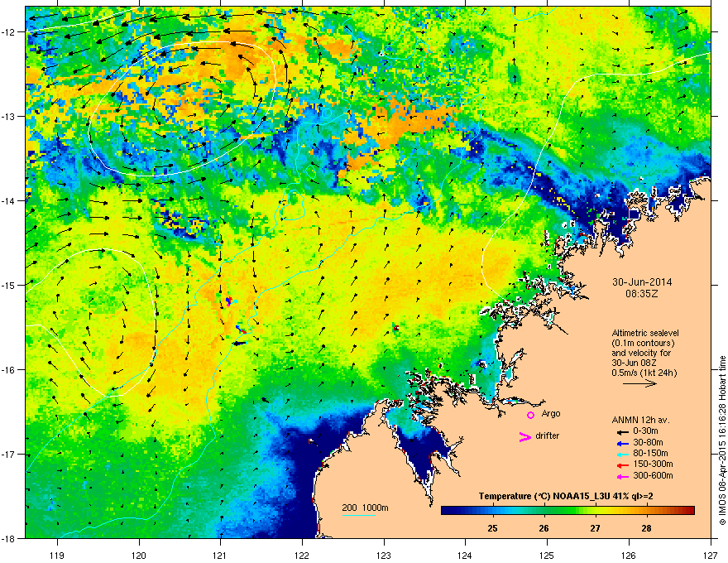This screenshot has width=728, height=563.
Task: Click the 0.5m/s velocity scale arrow
Action: coord(639,383)
